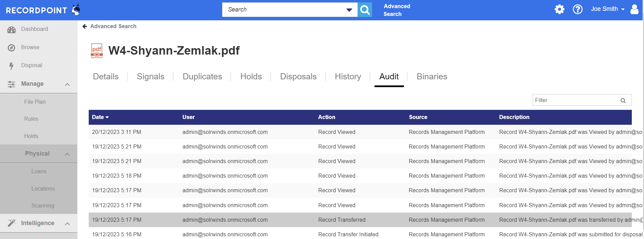The image size is (644, 239).
Task: Switch to the History tab
Action: 348,77
